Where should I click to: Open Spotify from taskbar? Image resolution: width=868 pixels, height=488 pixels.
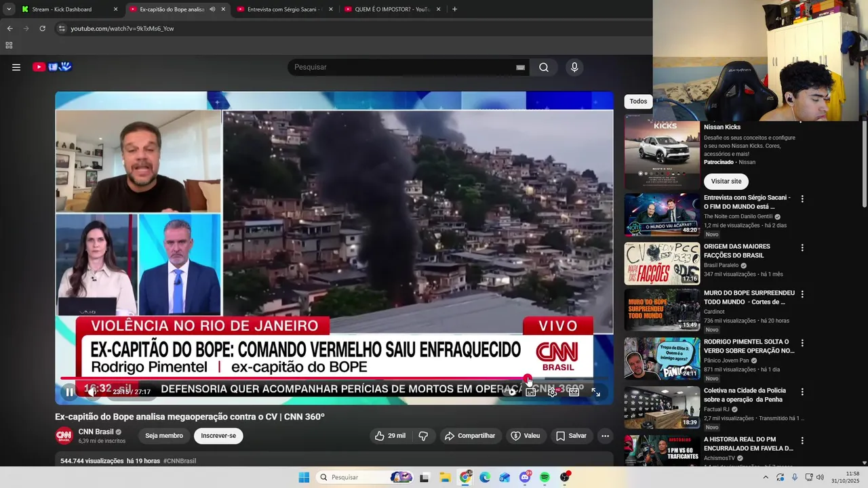tap(545, 477)
